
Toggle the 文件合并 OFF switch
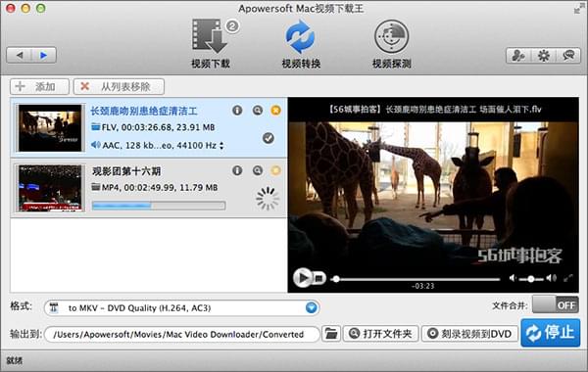pos(555,304)
